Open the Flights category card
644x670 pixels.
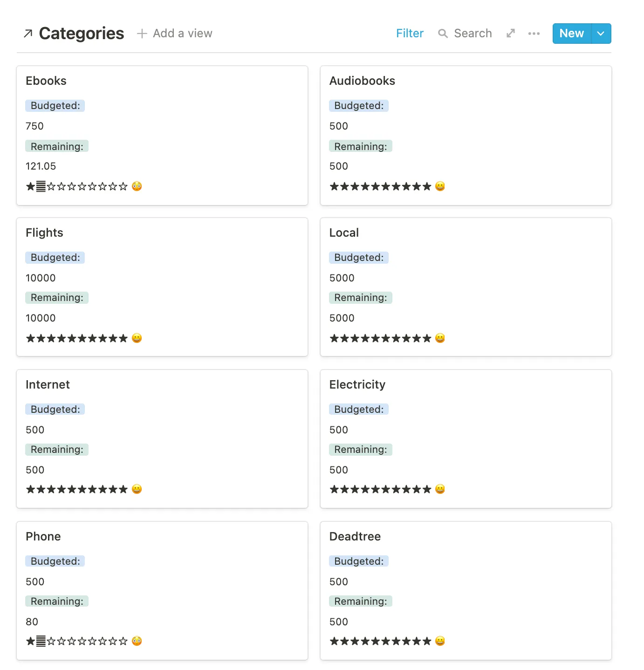tap(162, 287)
